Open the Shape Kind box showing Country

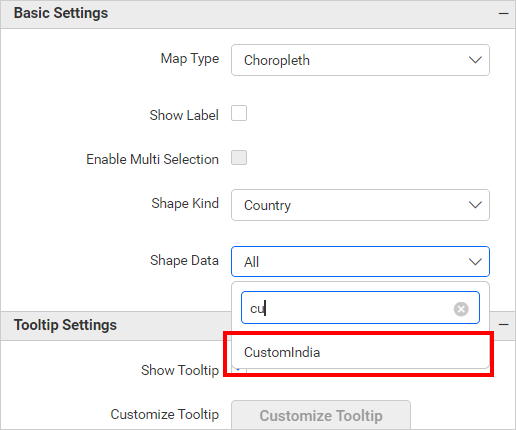[x=360, y=205]
